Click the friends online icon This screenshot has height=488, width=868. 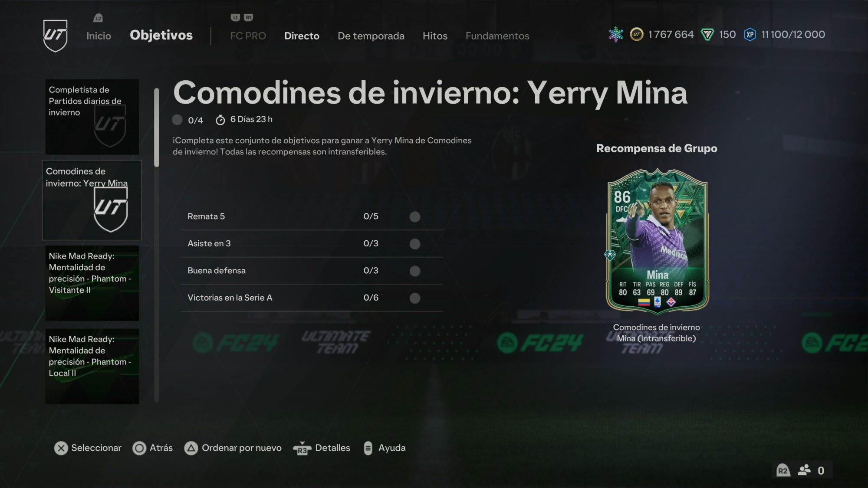804,470
